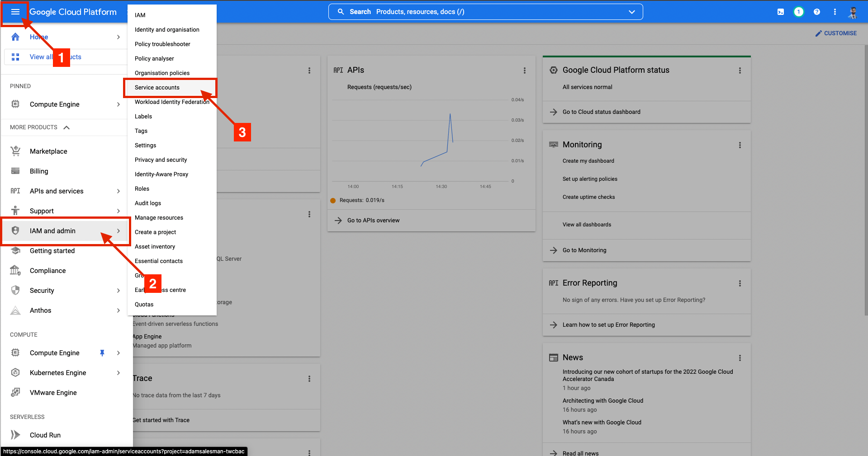
Task: Open the notifications badge icon
Action: click(799, 12)
